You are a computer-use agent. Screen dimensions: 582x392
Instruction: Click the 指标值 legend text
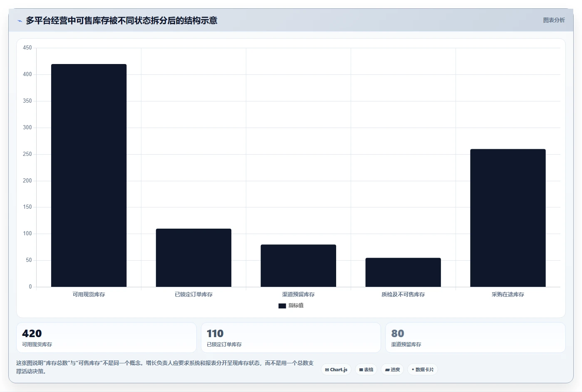coord(296,306)
